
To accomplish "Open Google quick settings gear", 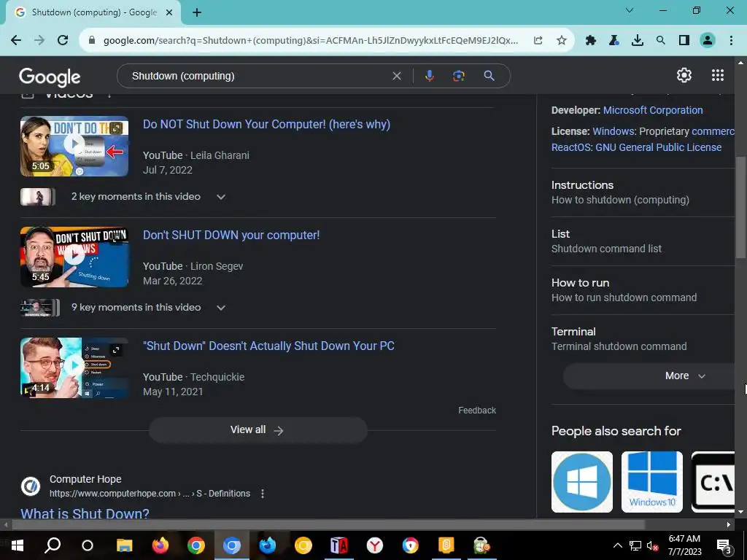I will [684, 75].
